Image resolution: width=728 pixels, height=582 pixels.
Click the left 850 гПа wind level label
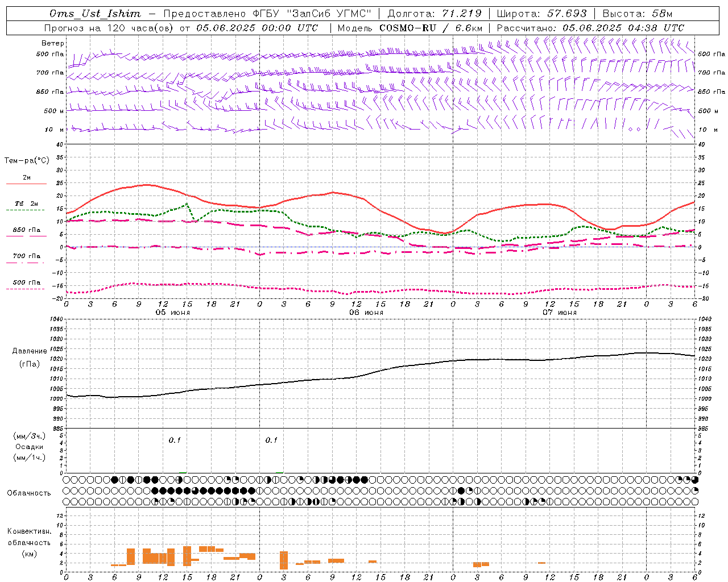click(x=50, y=92)
